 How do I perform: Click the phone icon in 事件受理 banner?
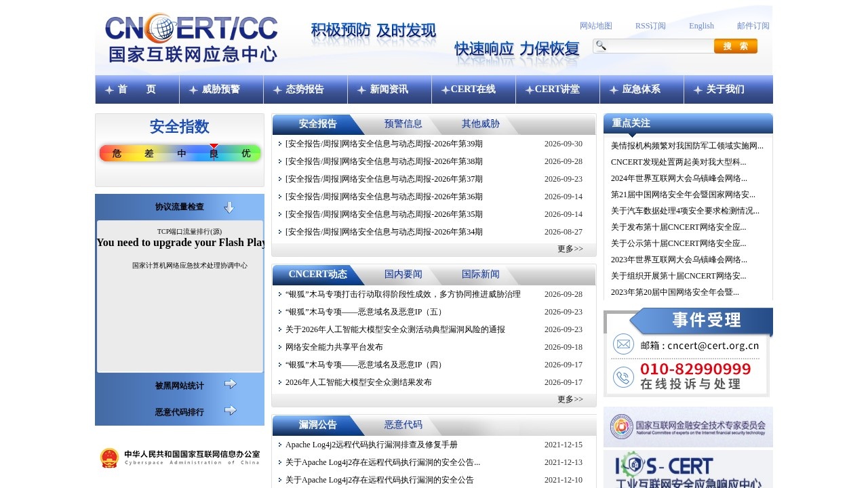pos(623,377)
